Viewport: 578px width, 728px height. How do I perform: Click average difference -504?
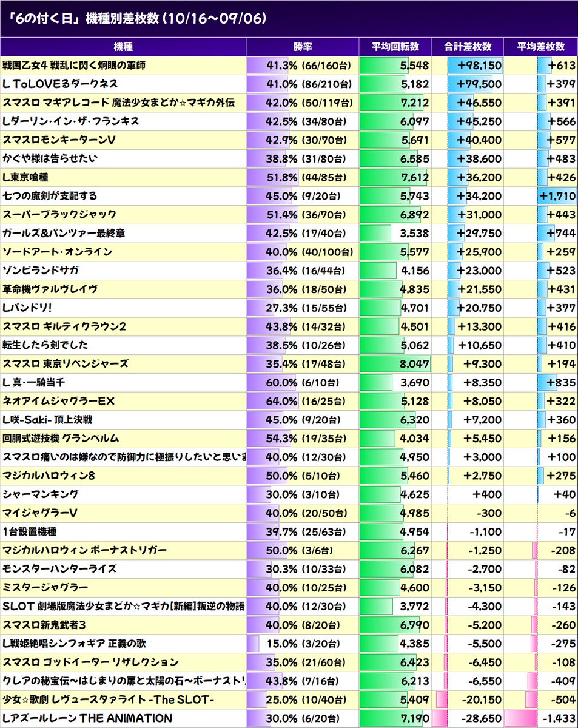pyautogui.click(x=564, y=700)
